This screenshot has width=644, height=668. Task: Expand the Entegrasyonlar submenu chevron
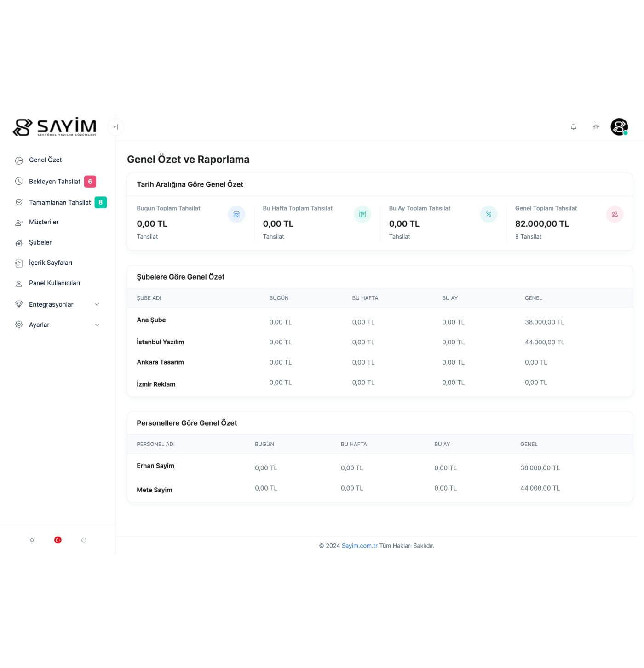coord(97,305)
